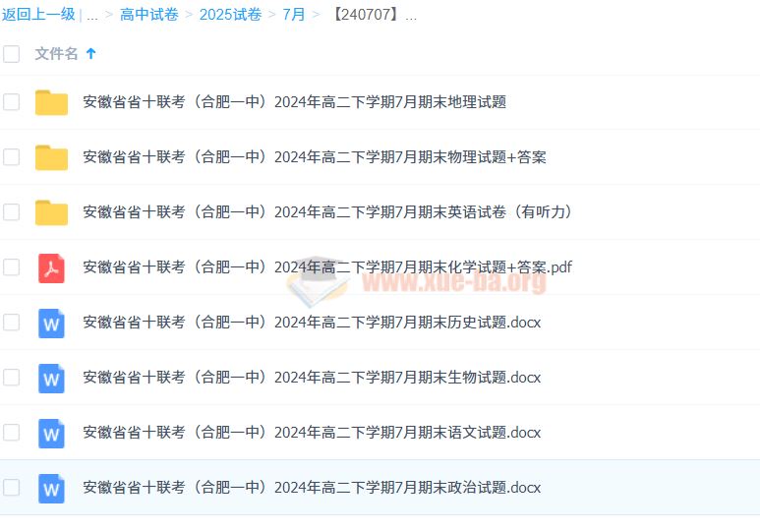Open folder icon for 英语试卷（有听力）row
The height and width of the screenshot is (532, 760).
[51, 212]
